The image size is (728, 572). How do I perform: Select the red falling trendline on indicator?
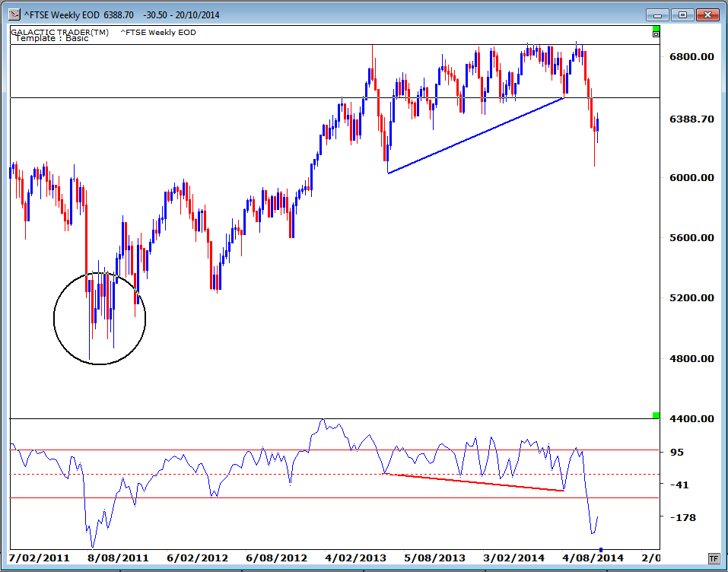click(474, 482)
